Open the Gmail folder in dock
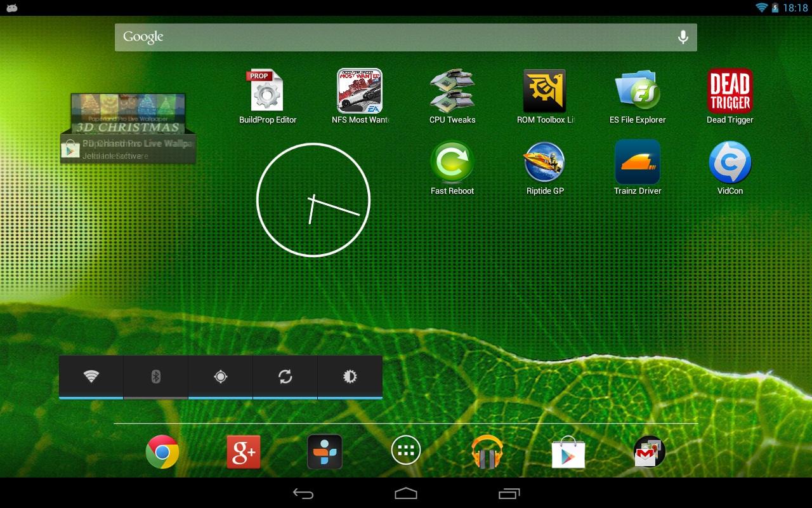 649,451
